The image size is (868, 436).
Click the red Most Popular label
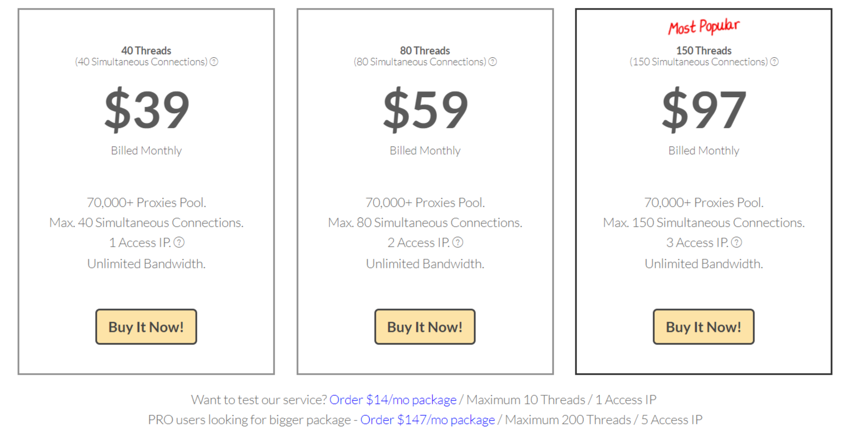[x=704, y=27]
